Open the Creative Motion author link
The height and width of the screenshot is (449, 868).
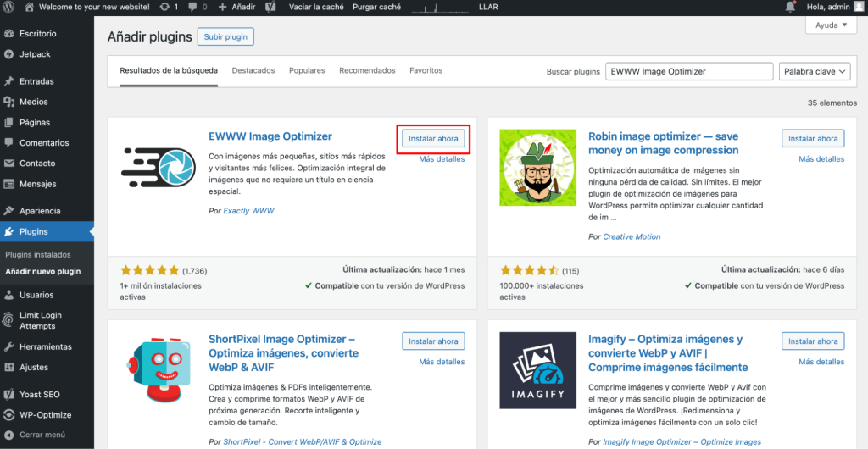pyautogui.click(x=632, y=236)
